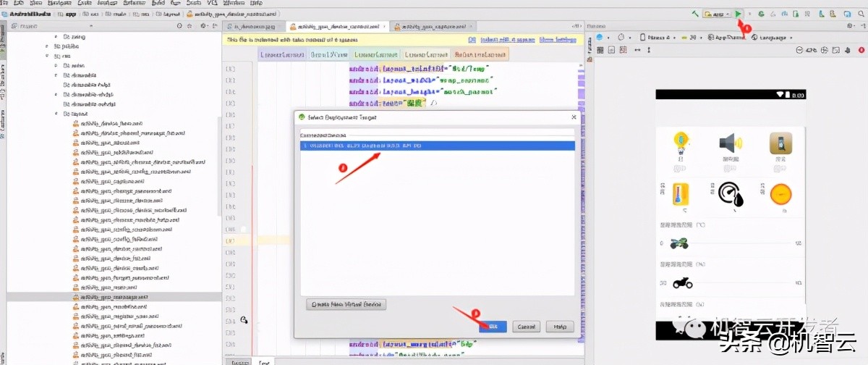Open the orientation dropdown in preview toolbar
This screenshot has height=365, width=868.
(x=623, y=37)
